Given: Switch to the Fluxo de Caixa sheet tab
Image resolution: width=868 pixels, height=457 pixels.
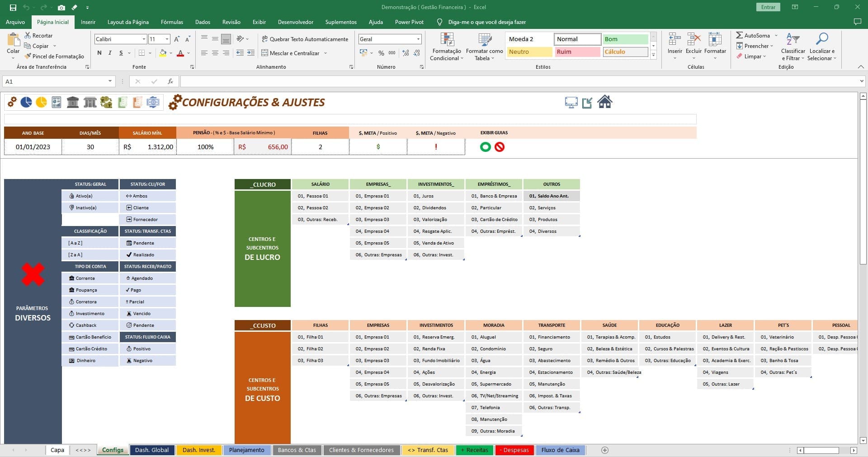Looking at the screenshot, I should [x=561, y=450].
